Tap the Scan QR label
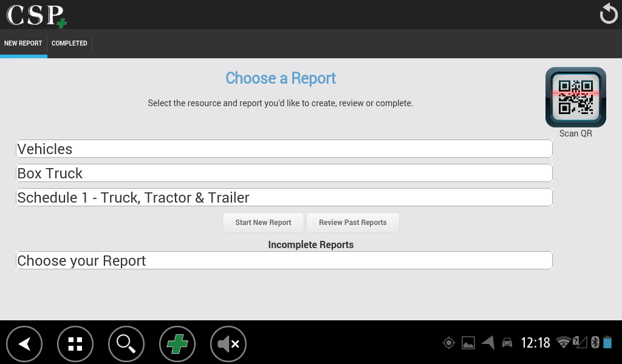 (x=576, y=133)
